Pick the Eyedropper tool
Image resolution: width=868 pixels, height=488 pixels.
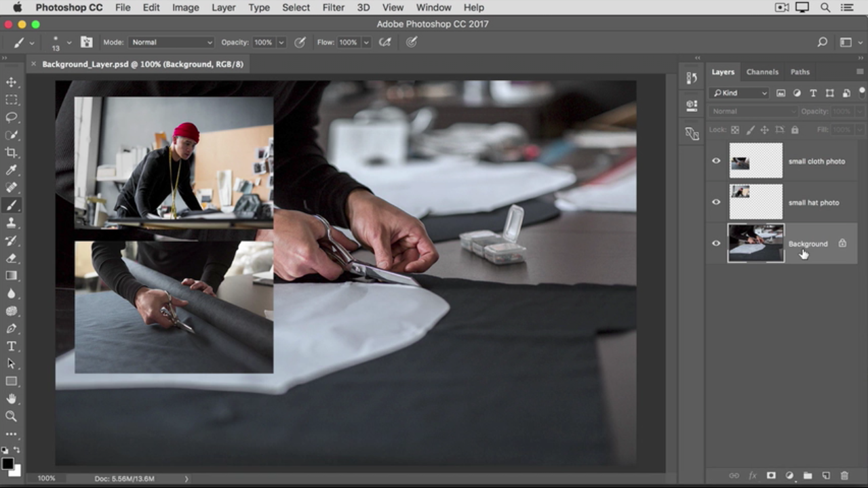tap(12, 170)
